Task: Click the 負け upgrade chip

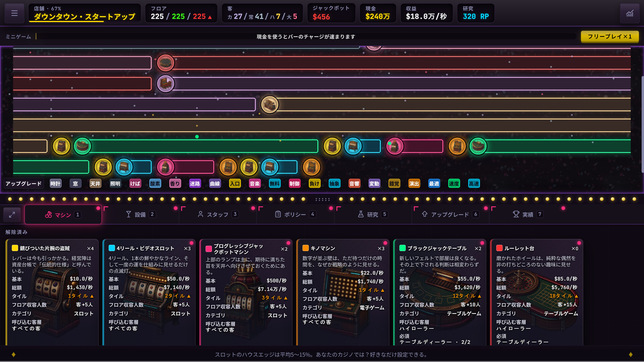Action: click(315, 183)
